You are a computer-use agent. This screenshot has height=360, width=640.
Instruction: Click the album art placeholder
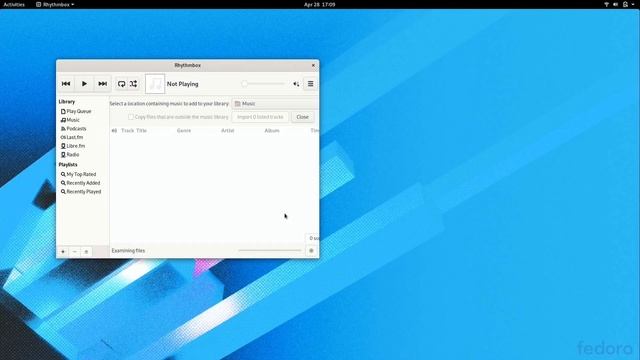[155, 84]
